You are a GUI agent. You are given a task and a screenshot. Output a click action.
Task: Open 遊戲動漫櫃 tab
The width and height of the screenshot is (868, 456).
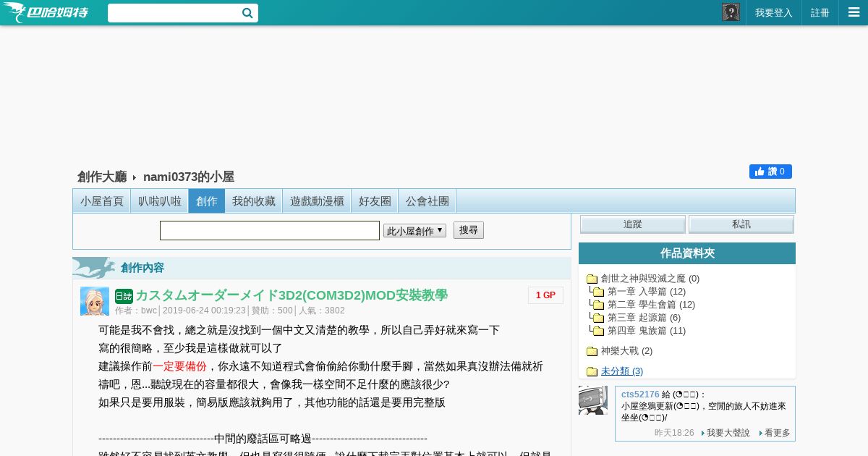tap(317, 200)
